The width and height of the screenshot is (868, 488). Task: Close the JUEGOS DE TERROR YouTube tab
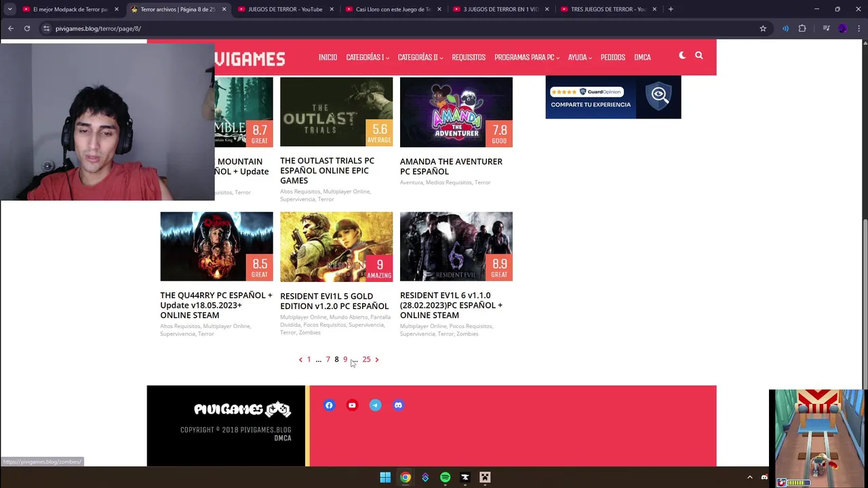coord(332,9)
